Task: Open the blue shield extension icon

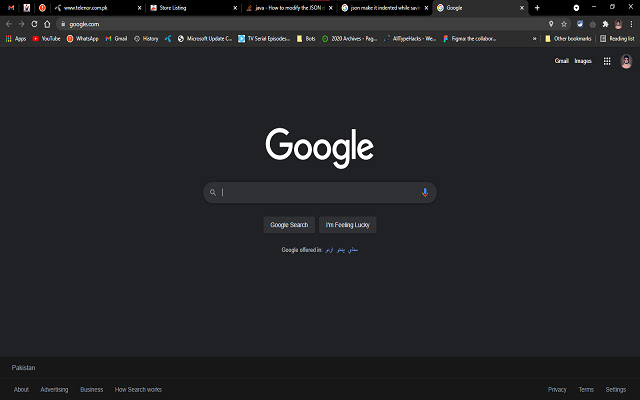Action: (x=580, y=24)
